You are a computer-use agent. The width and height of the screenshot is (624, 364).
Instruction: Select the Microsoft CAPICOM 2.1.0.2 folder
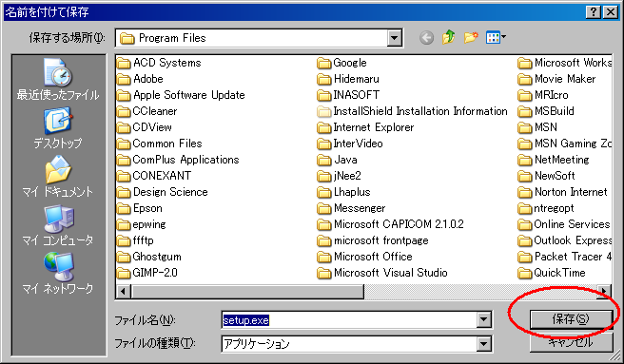tap(390, 224)
